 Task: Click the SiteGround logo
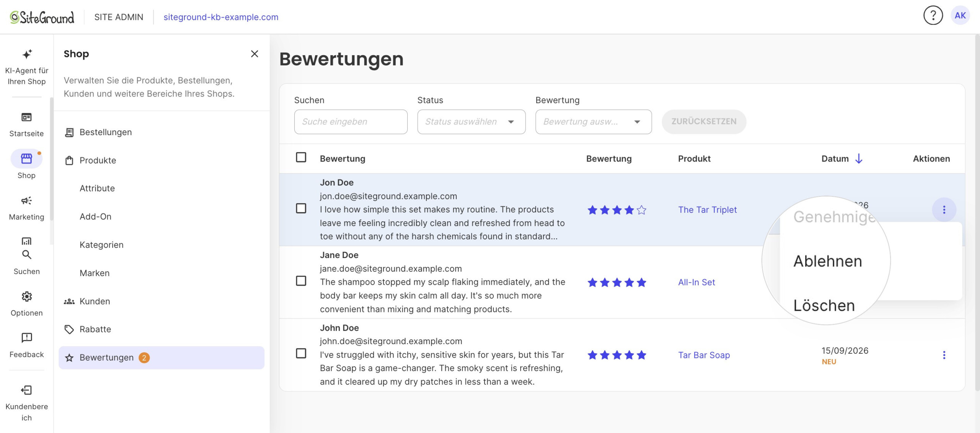click(42, 17)
